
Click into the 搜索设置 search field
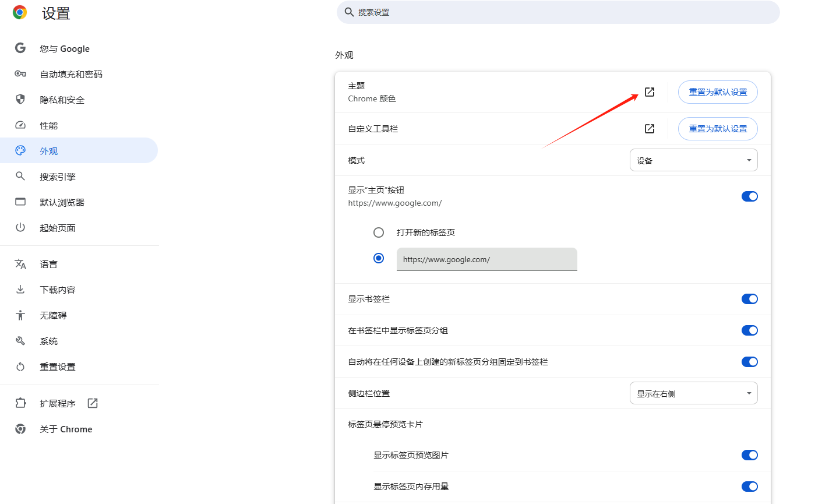point(558,12)
